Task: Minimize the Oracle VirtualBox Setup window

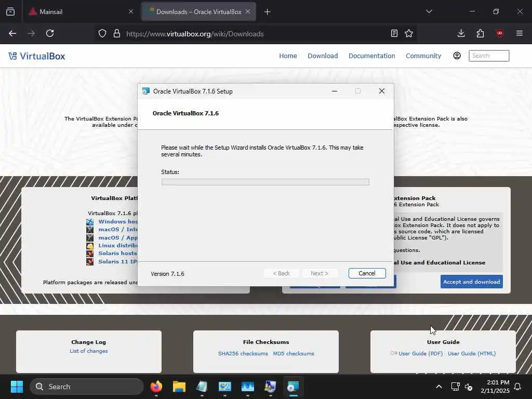Action: click(335, 91)
